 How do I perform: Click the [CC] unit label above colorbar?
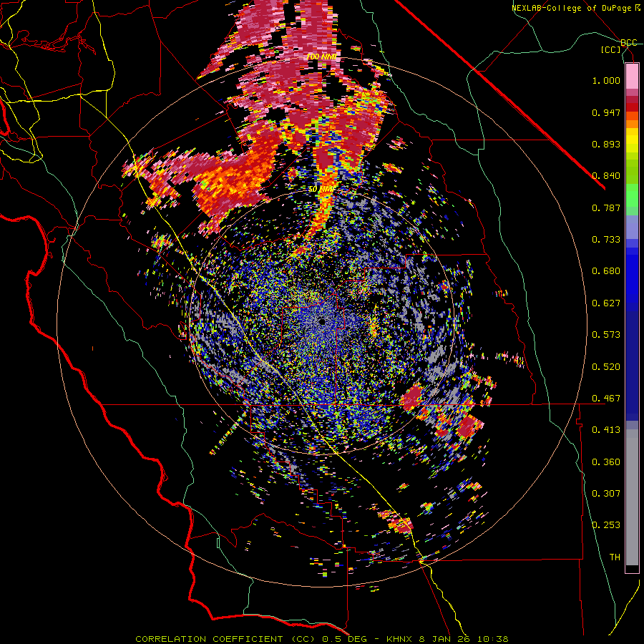click(611, 49)
